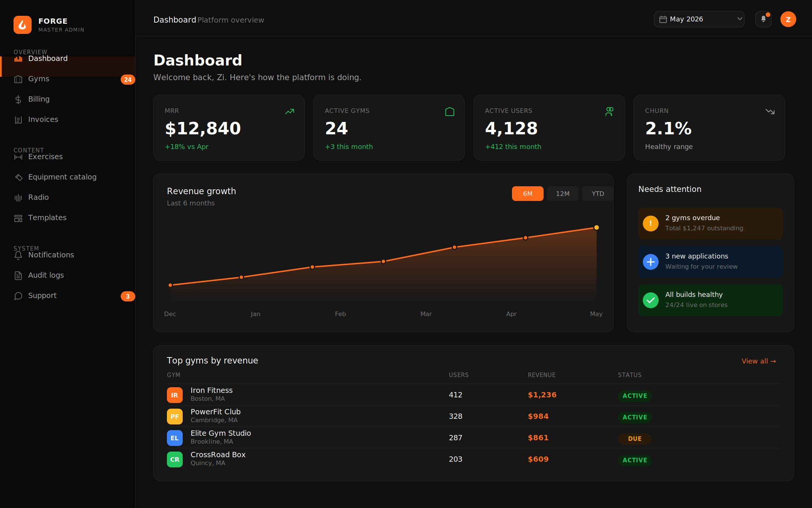
Task: Open the 2 gyms overdue alert
Action: pos(710,224)
